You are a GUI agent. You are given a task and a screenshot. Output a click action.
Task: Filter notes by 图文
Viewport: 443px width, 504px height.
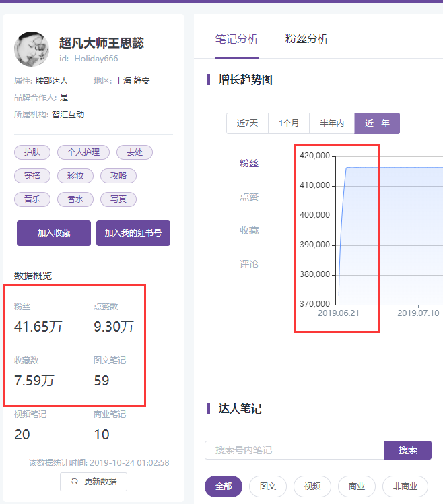pyautogui.click(x=268, y=486)
